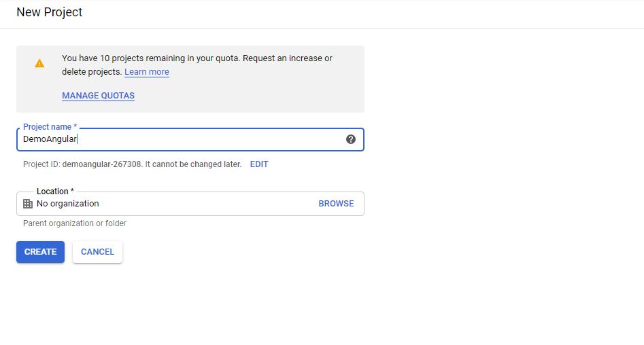Click the Parent organization or folder hint
Image resolution: width=644 pixels, height=345 pixels.
[75, 223]
